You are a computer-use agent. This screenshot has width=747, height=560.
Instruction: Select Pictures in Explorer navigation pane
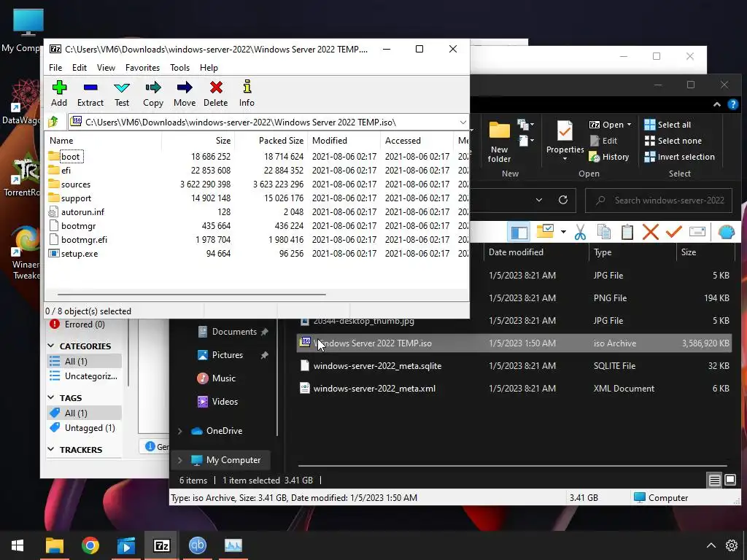pyautogui.click(x=228, y=355)
